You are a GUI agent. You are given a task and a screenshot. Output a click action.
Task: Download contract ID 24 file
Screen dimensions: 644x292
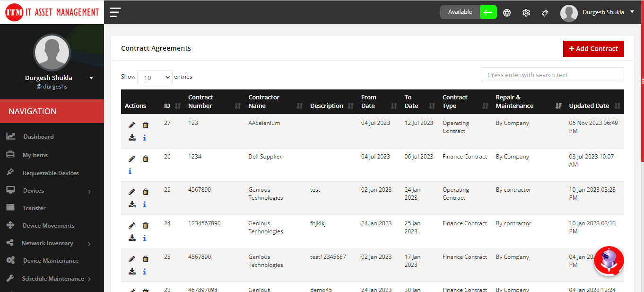tap(132, 238)
